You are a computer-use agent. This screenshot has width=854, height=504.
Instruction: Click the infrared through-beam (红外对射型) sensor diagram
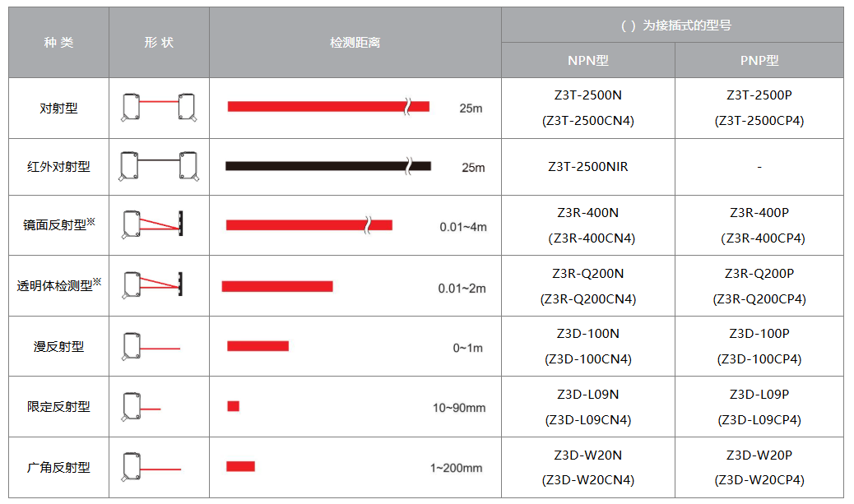pos(159,166)
